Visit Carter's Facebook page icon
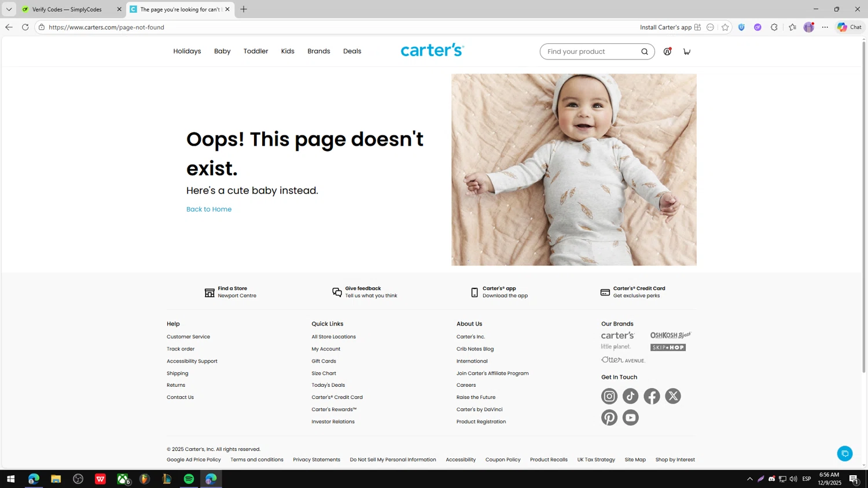 click(x=652, y=396)
